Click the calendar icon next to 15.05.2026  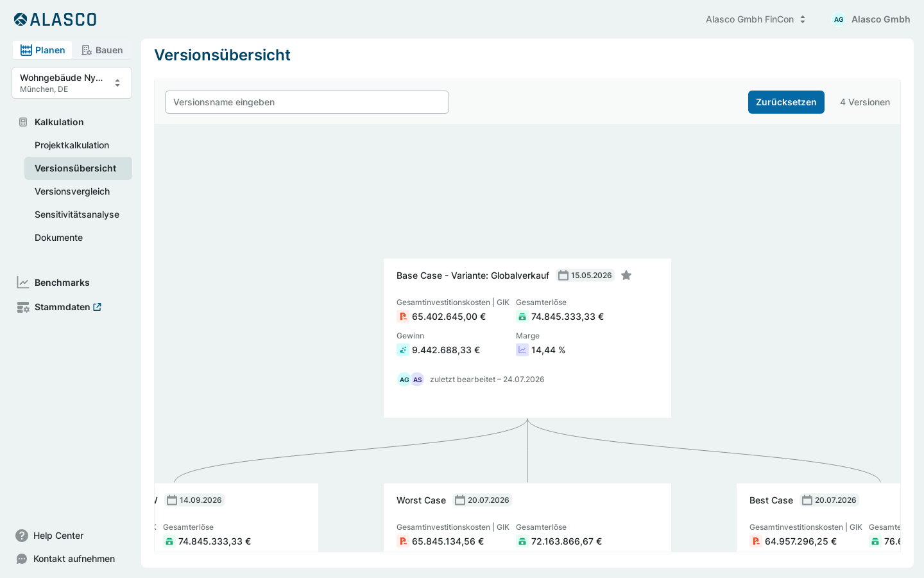pyautogui.click(x=563, y=276)
